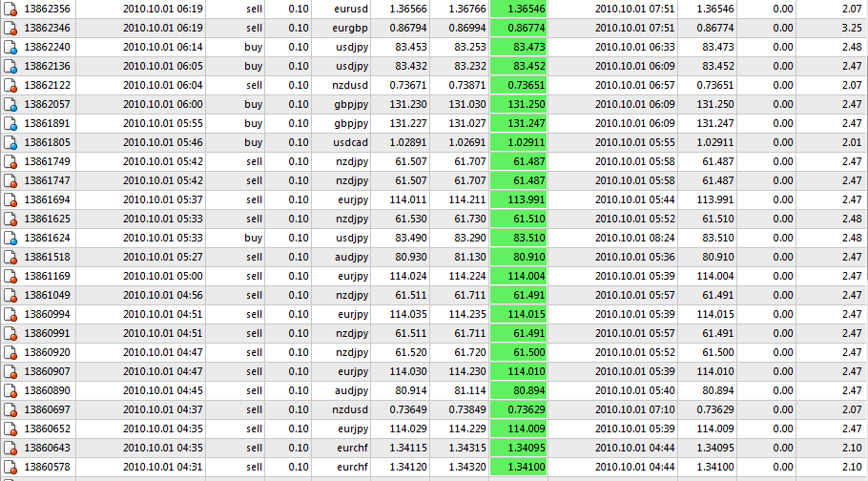This screenshot has width=868, height=481.
Task: Click the sell order icon for 13860643
Action: tap(10, 448)
